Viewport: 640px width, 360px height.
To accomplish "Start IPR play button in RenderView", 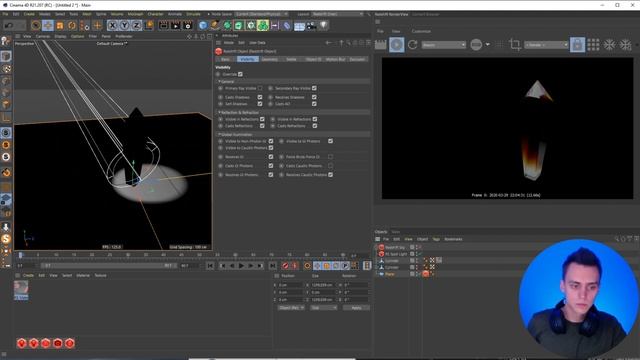I will tap(396, 45).
